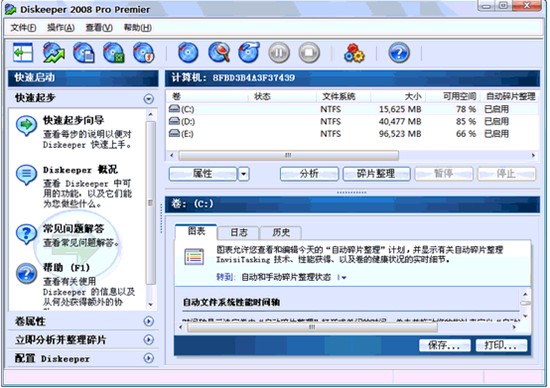Screen dimensions: 550x388
Task: Click the 碎片整理 button
Action: pos(376,174)
